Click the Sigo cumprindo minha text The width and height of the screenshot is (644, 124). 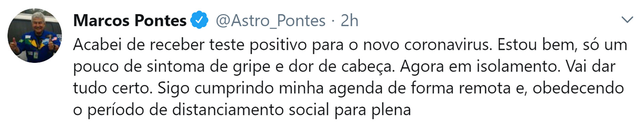(240, 88)
